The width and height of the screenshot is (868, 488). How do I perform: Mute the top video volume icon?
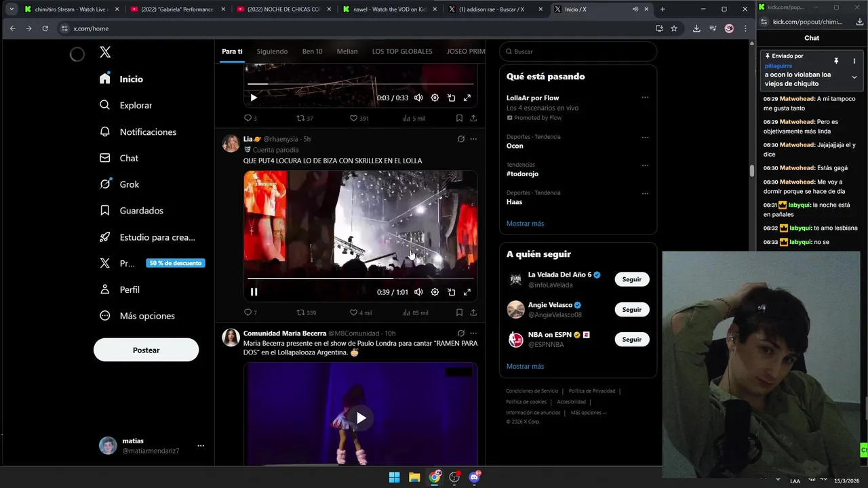pyautogui.click(x=418, y=98)
